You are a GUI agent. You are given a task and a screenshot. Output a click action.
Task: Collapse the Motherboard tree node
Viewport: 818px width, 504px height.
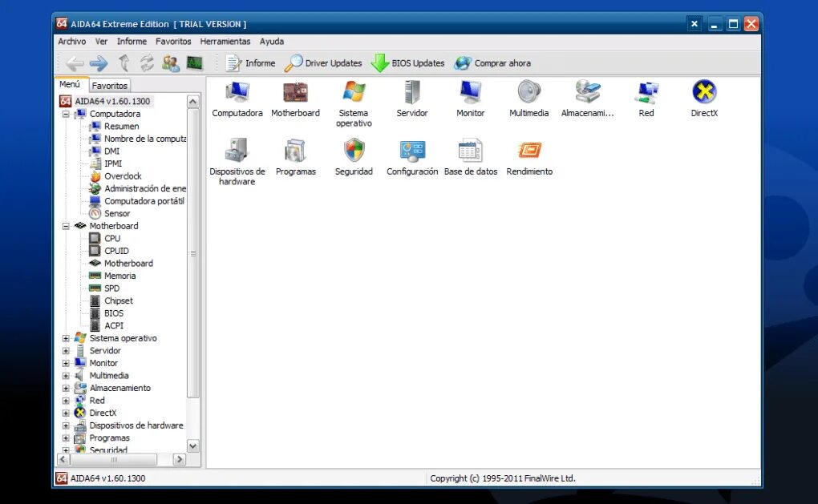point(66,226)
